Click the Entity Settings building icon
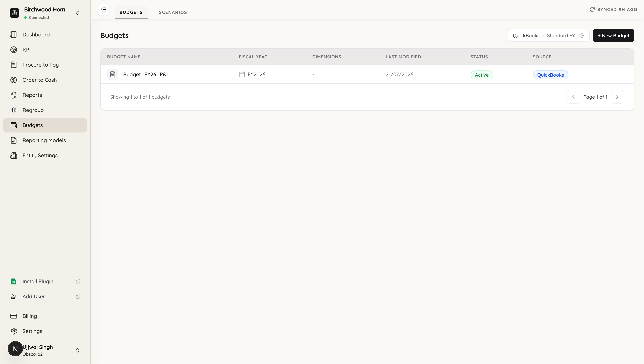This screenshot has height=364, width=644. (x=13, y=155)
